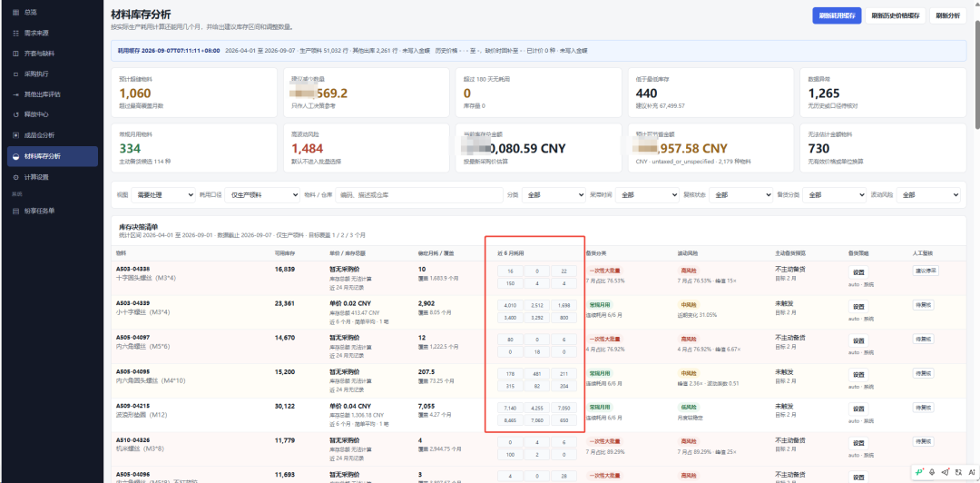Click material code A503-04339
Viewport: 980px width, 483px height.
point(132,303)
